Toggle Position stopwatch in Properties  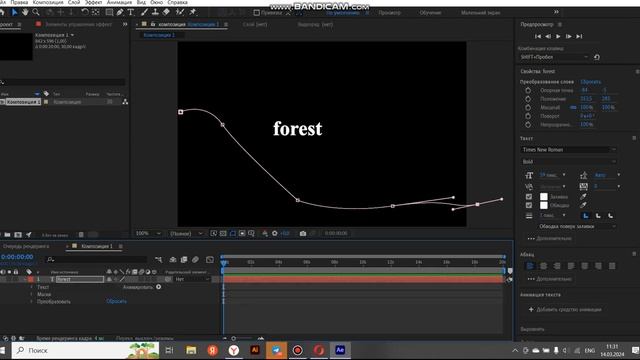coord(528,99)
